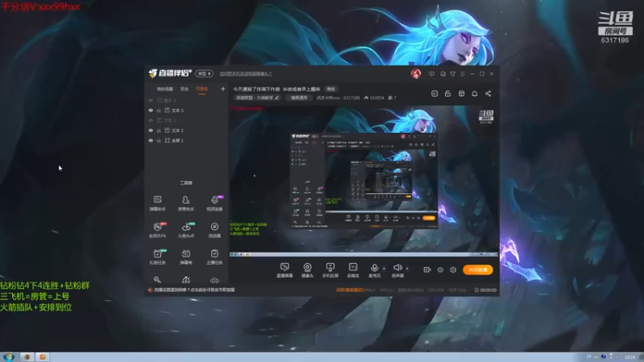Open the Windows Start button
Viewport: 644px width, 362px height.
[8, 356]
